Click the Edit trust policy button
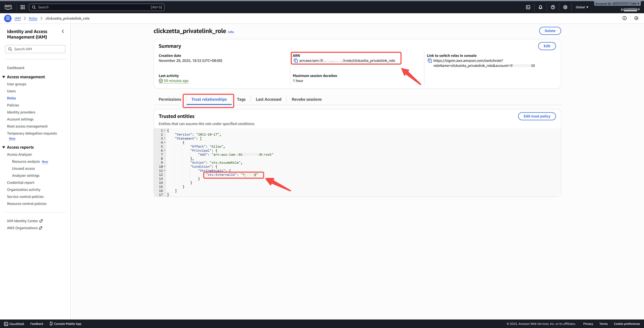Screen dimensions: 644x328 click(536, 116)
